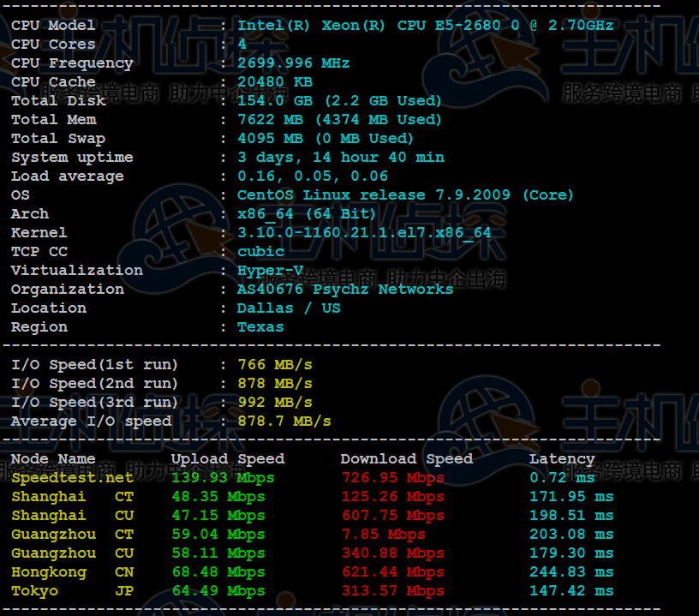The image size is (699, 616).
Task: Click the cubic TCP CC value
Action: pos(260,251)
